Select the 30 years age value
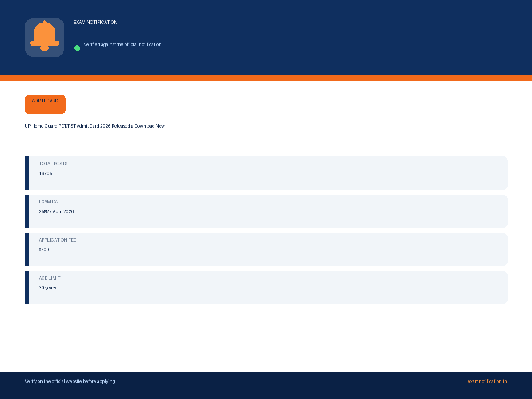The height and width of the screenshot is (399, 532). click(x=47, y=288)
